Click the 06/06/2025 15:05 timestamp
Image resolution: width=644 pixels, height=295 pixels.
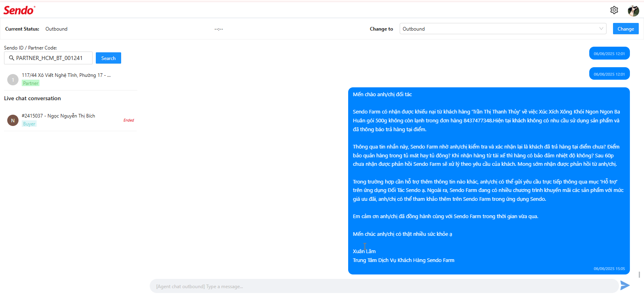pos(609,268)
